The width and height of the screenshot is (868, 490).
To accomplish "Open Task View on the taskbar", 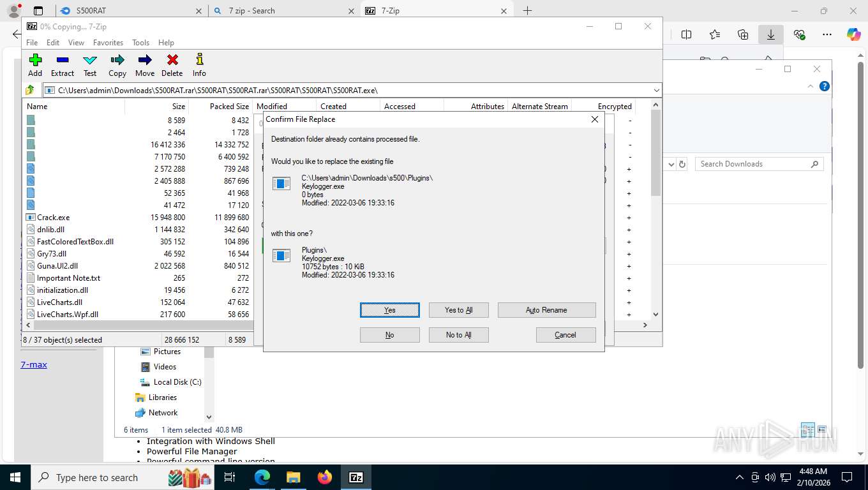I will (230, 477).
